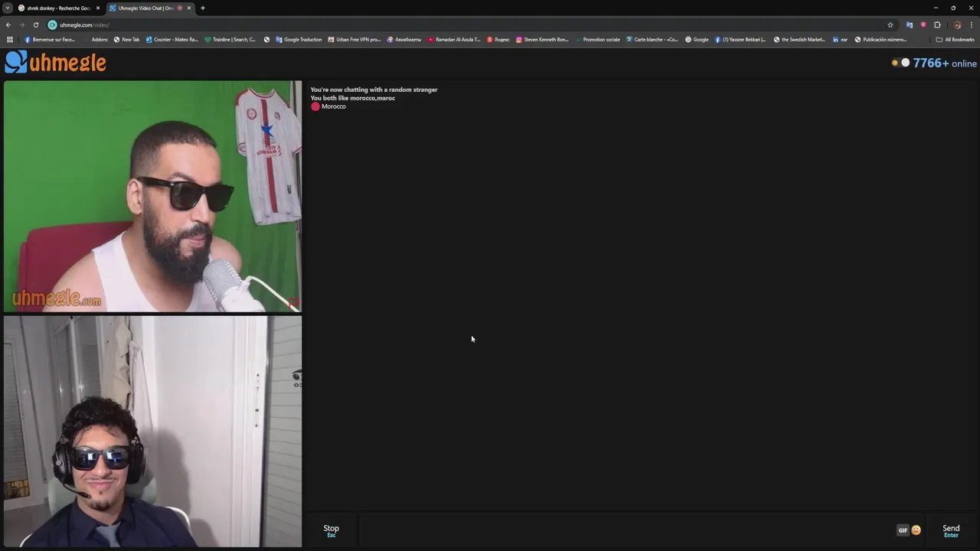The height and width of the screenshot is (551, 980).
Task: Open the Promotion sociale bookmark
Action: tap(597, 39)
